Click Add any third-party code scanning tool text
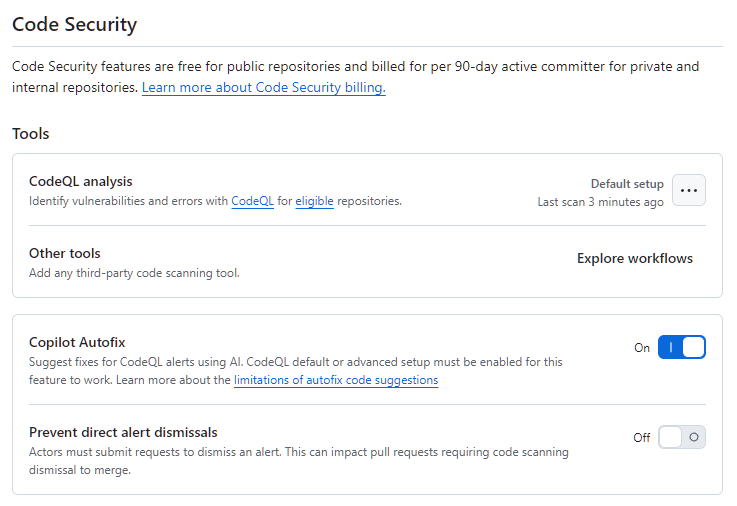Image resolution: width=737 pixels, height=506 pixels. (134, 273)
